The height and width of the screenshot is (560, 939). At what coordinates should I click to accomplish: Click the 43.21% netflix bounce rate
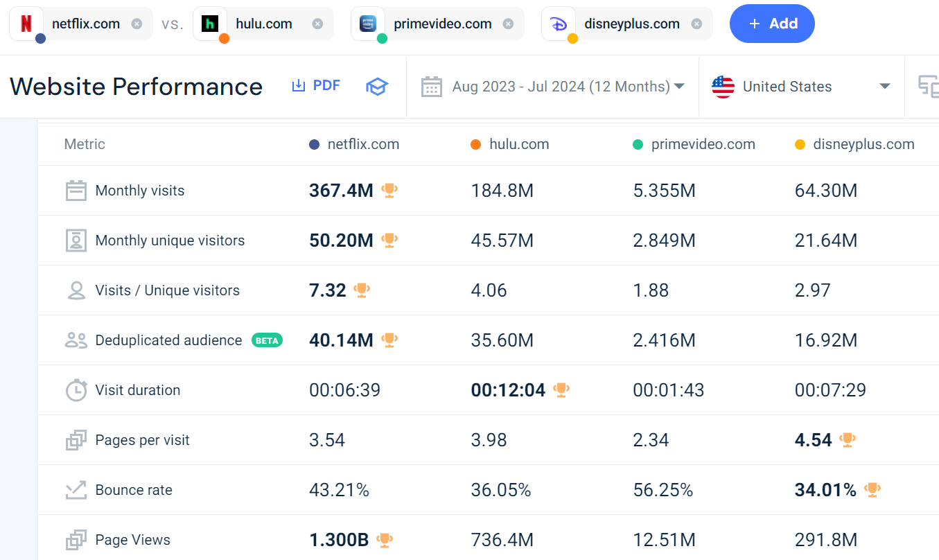point(339,490)
